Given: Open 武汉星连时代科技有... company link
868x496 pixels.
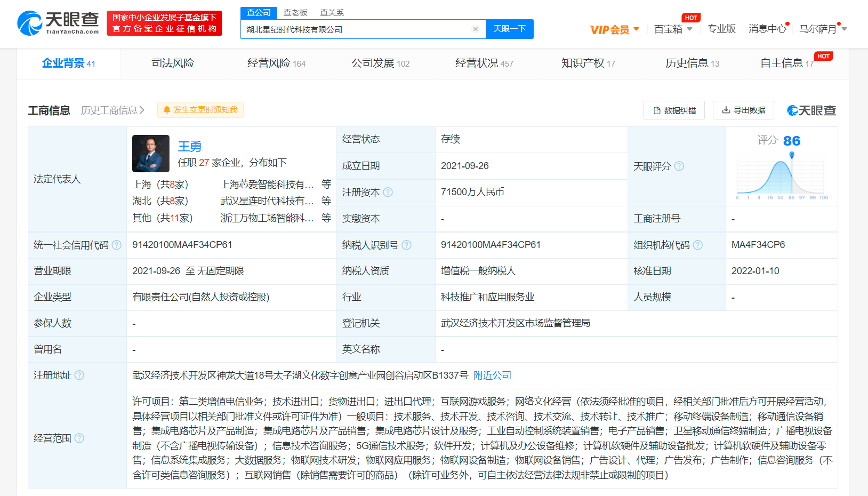Looking at the screenshot, I should (267, 201).
